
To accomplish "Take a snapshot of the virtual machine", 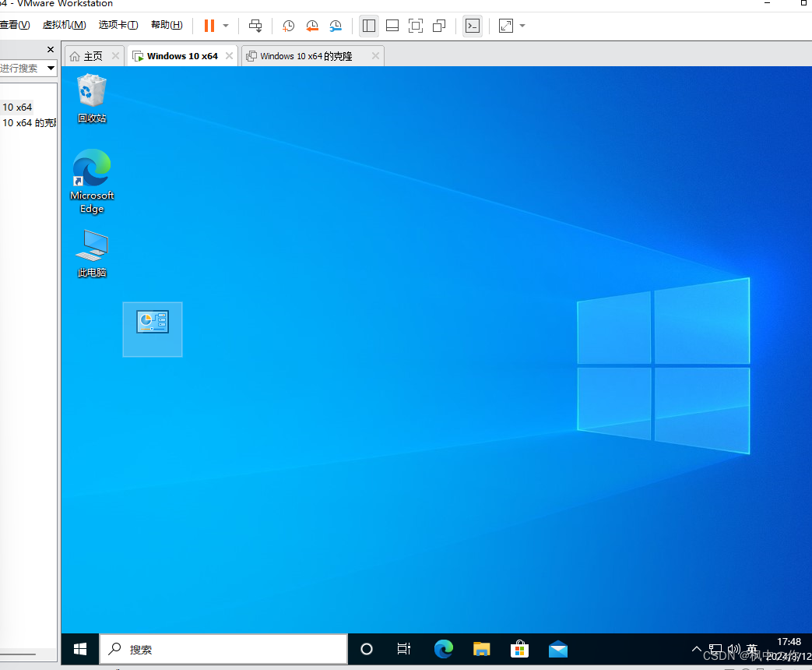I will coord(288,25).
